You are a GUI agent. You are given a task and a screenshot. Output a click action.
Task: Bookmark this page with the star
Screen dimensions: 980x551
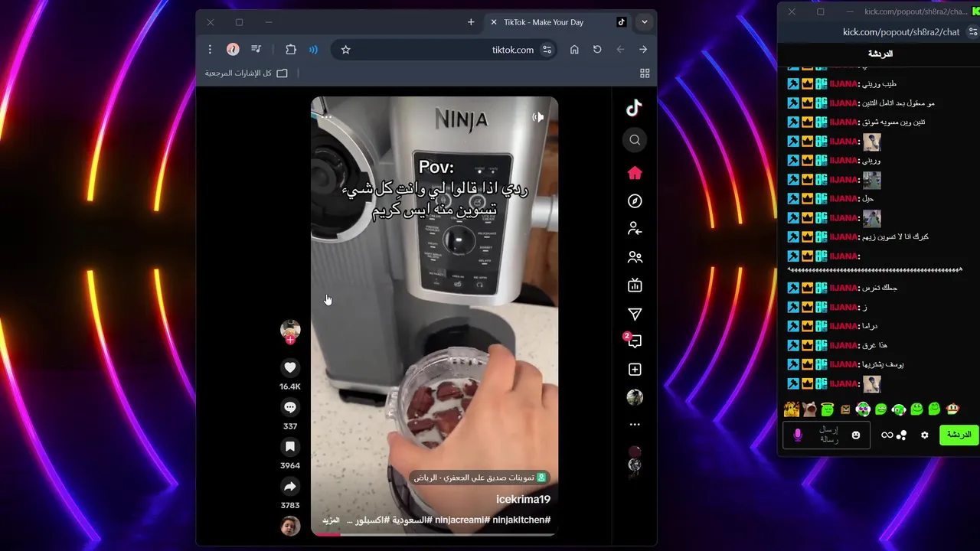click(x=345, y=49)
